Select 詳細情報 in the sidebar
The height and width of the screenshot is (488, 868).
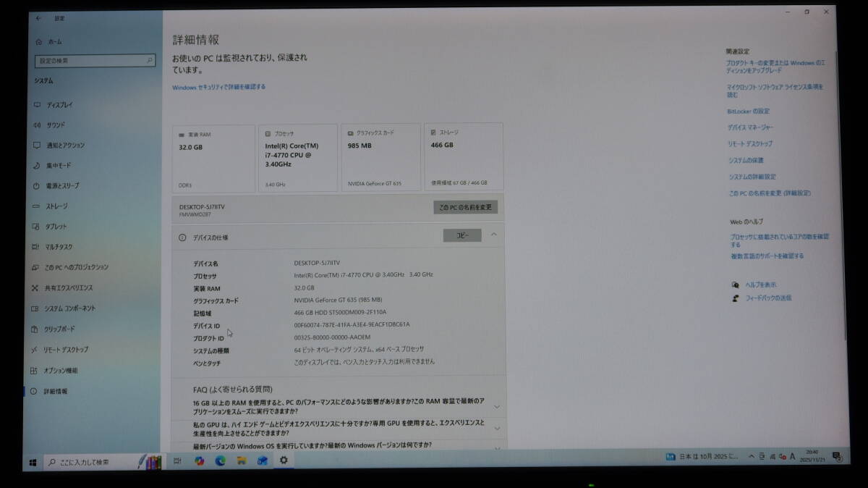point(50,391)
